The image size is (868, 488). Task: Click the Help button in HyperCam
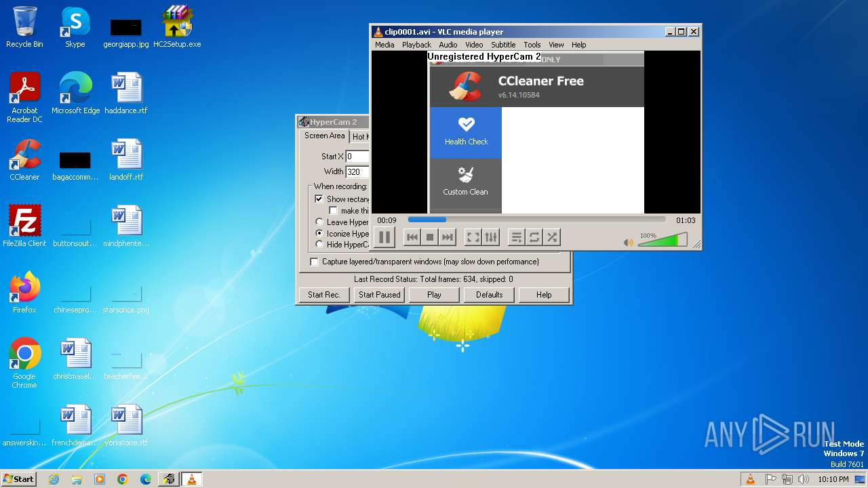(x=544, y=295)
